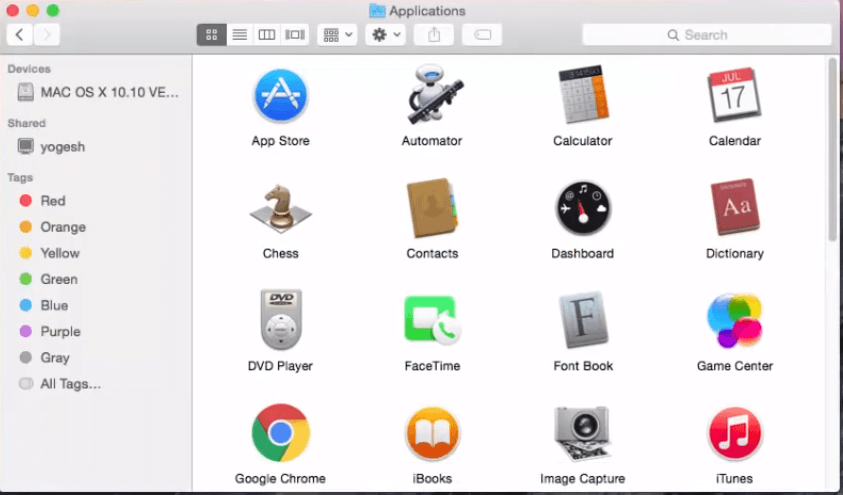This screenshot has height=495, width=843.
Task: Click the Edit Tags toolbar button
Action: tap(482, 35)
